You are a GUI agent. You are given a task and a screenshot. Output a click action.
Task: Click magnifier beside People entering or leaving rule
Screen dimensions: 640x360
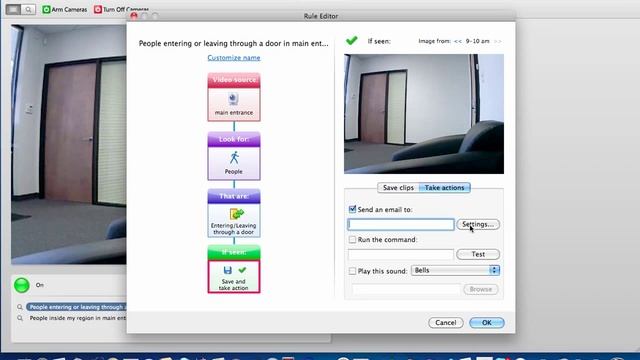point(20,307)
